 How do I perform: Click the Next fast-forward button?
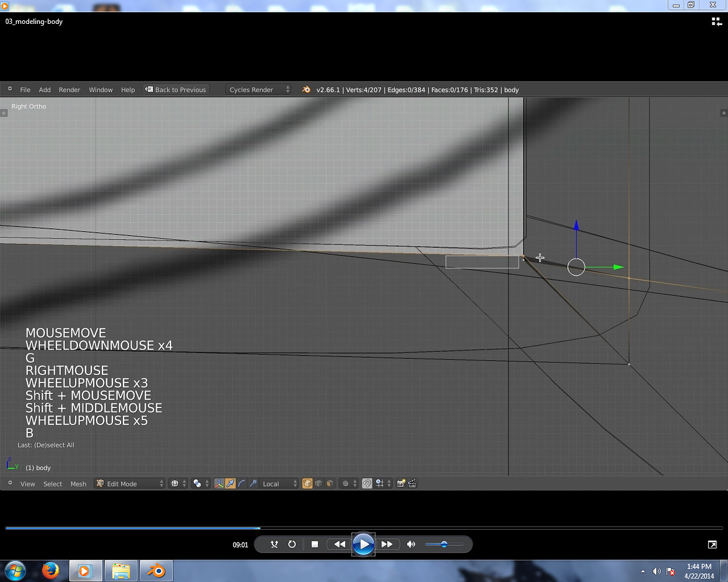click(387, 544)
